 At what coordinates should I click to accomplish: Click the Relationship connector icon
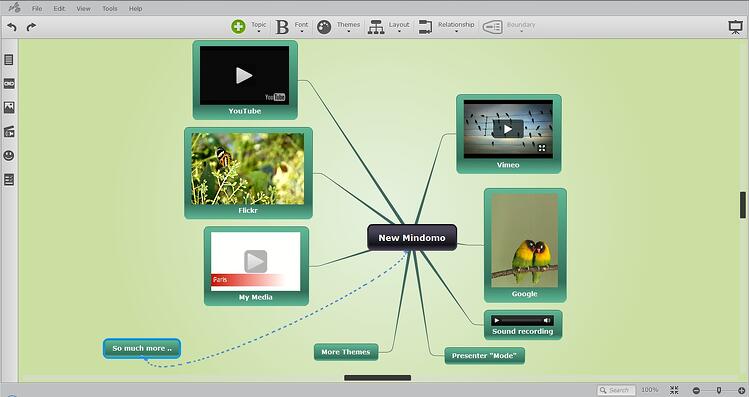pos(425,27)
